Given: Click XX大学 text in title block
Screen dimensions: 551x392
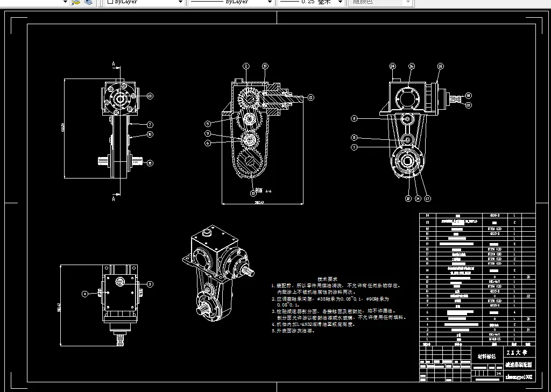Looking at the screenshot, I should click(518, 352).
